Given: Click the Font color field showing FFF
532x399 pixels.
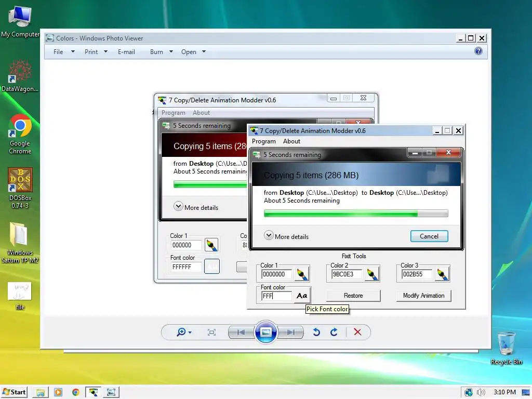Looking at the screenshot, I should coord(276,296).
